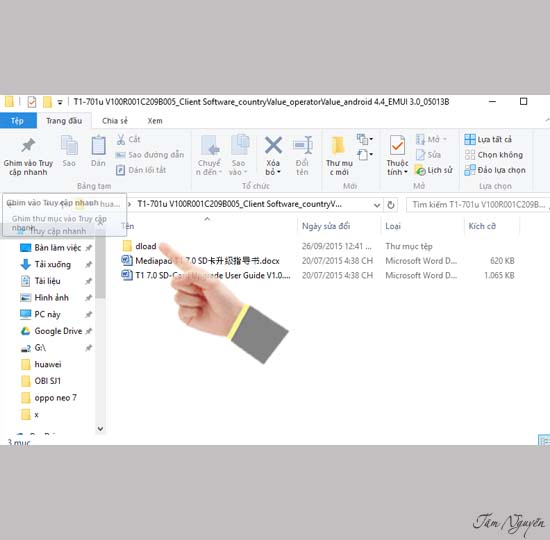Expand the address bar history dropdown

377,205
